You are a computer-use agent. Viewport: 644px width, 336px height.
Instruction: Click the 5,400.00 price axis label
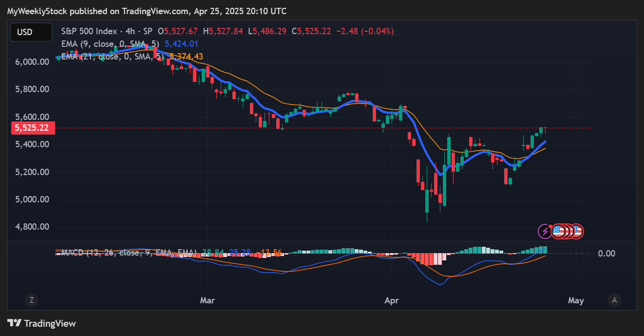32,144
